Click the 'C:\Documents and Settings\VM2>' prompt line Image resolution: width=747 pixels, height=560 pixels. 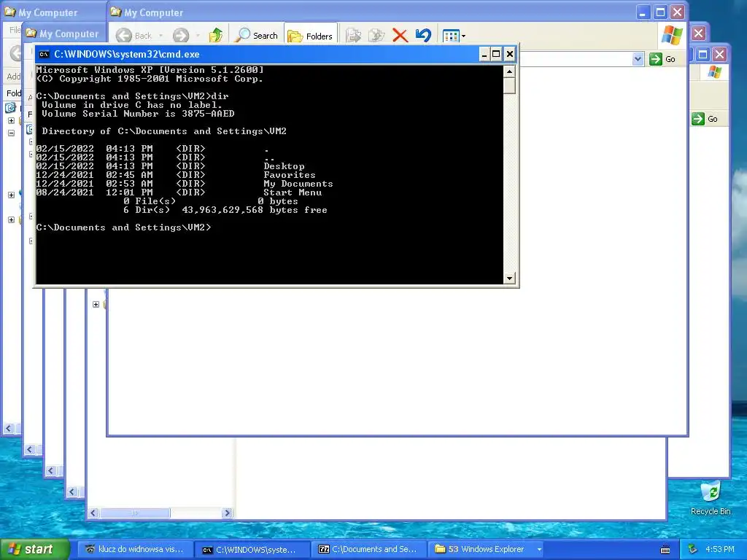pos(123,227)
